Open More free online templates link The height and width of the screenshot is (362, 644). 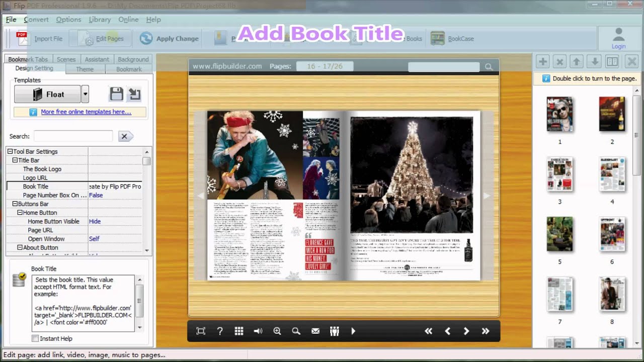(86, 112)
